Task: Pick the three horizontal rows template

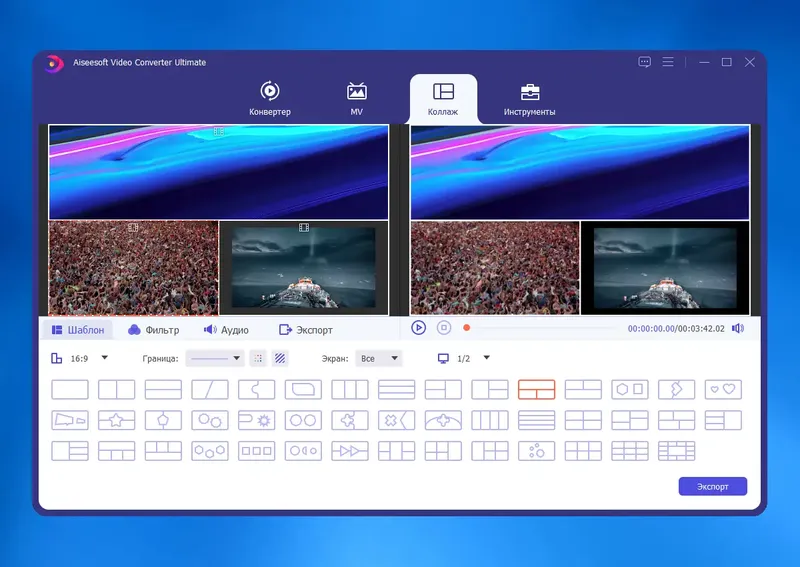Action: [x=396, y=389]
